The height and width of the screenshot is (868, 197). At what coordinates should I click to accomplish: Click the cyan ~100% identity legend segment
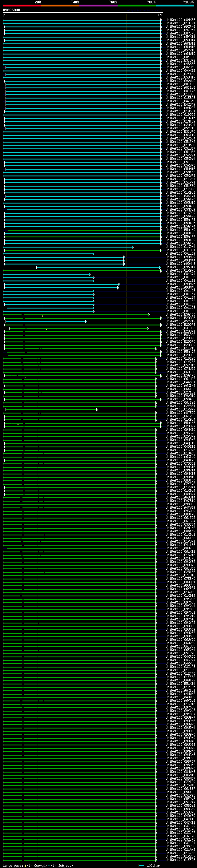point(175,6)
